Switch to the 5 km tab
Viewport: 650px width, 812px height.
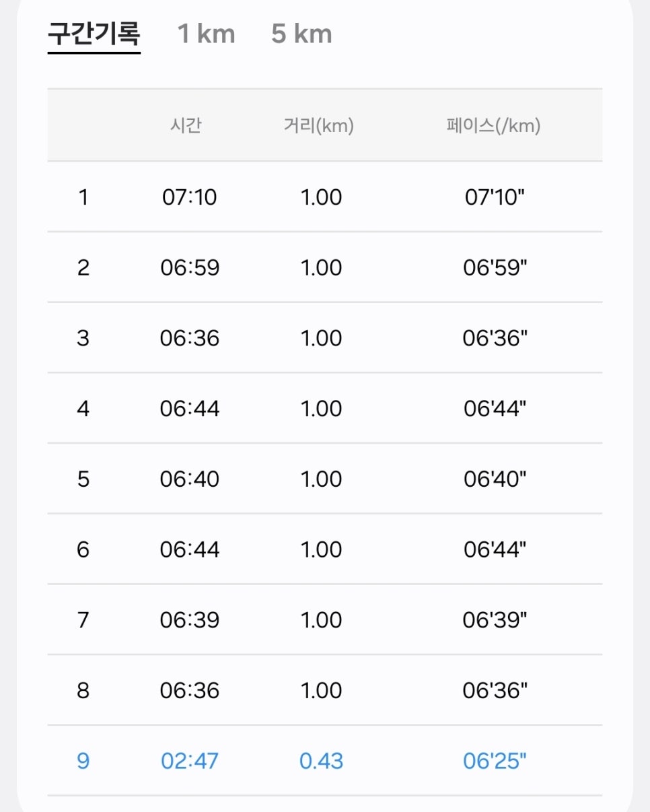301,34
